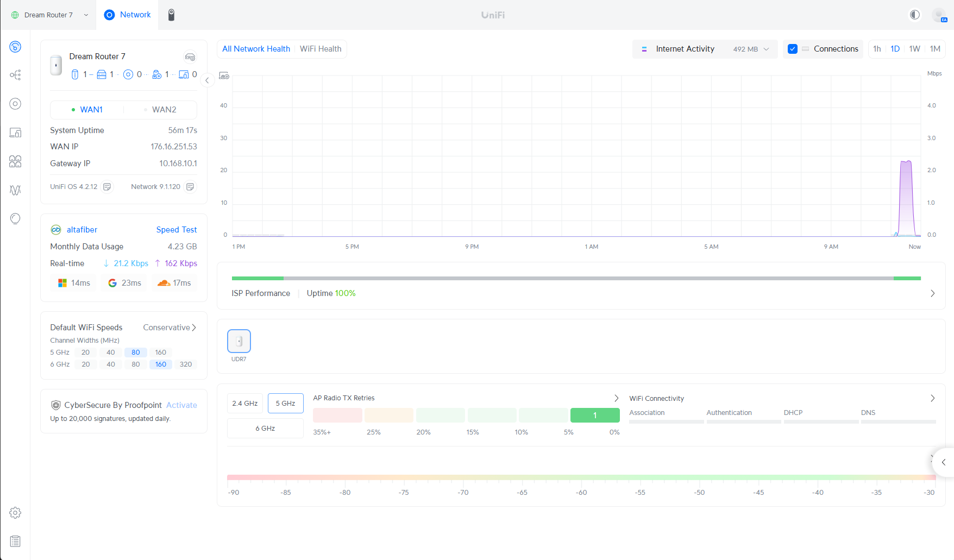The height and width of the screenshot is (560, 954).
Task: Open the user account avatar
Action: point(939,15)
